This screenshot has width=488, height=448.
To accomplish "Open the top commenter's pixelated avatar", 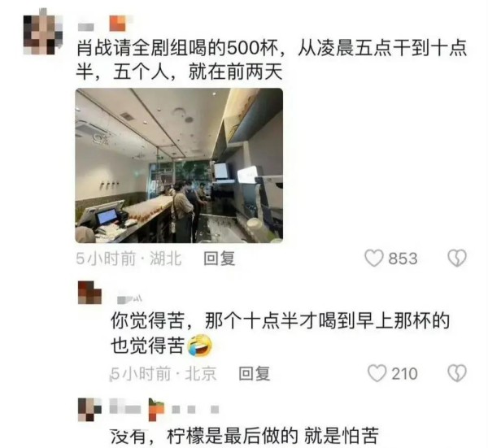I will tap(42, 32).
